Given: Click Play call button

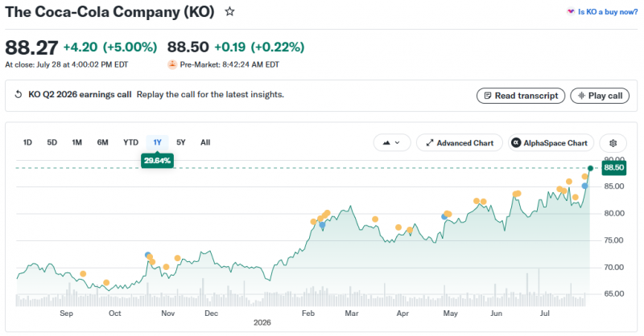Looking at the screenshot, I should click(x=600, y=96).
